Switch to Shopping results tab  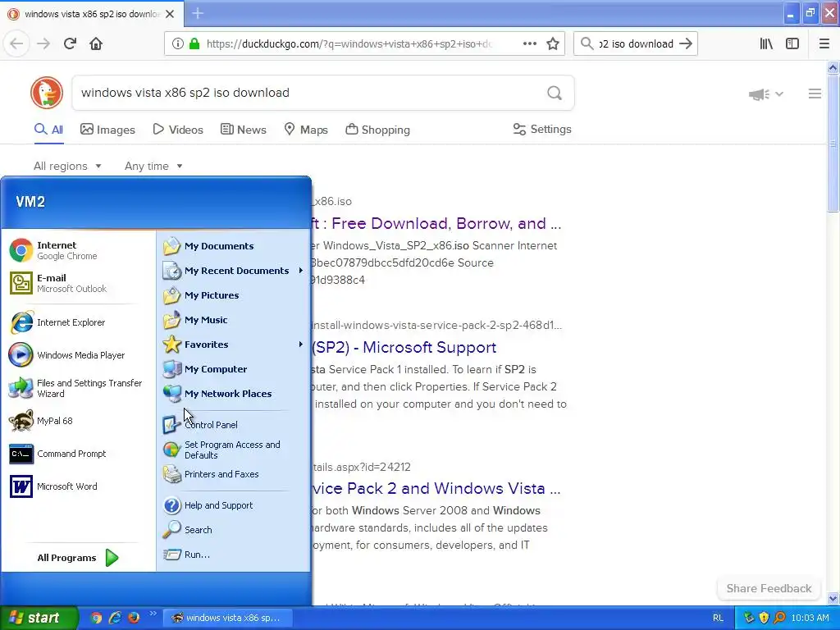(x=377, y=130)
